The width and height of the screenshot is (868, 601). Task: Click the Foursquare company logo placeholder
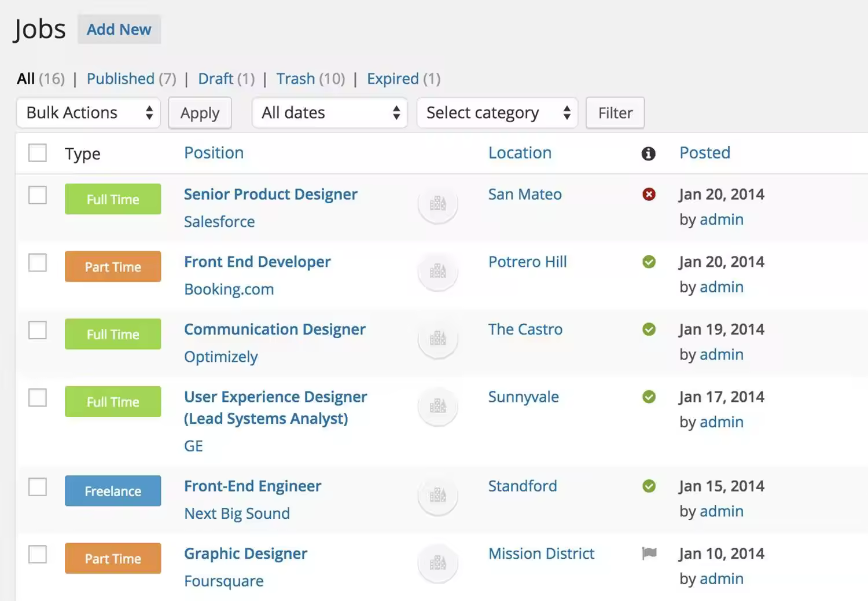(x=438, y=562)
